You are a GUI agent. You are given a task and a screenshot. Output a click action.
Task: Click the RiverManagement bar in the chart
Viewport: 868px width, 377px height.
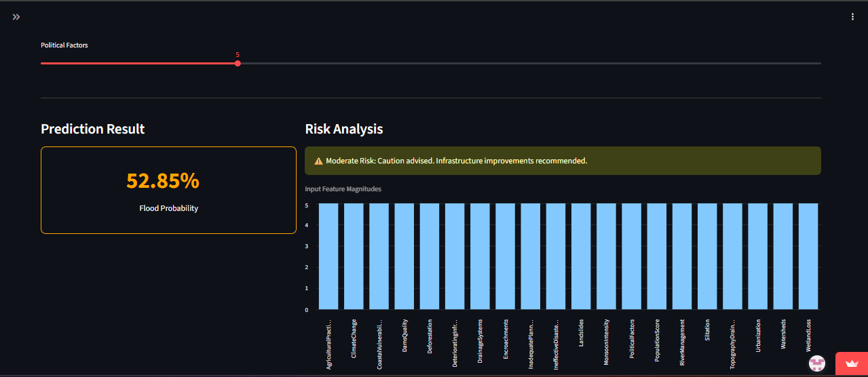[x=682, y=256]
